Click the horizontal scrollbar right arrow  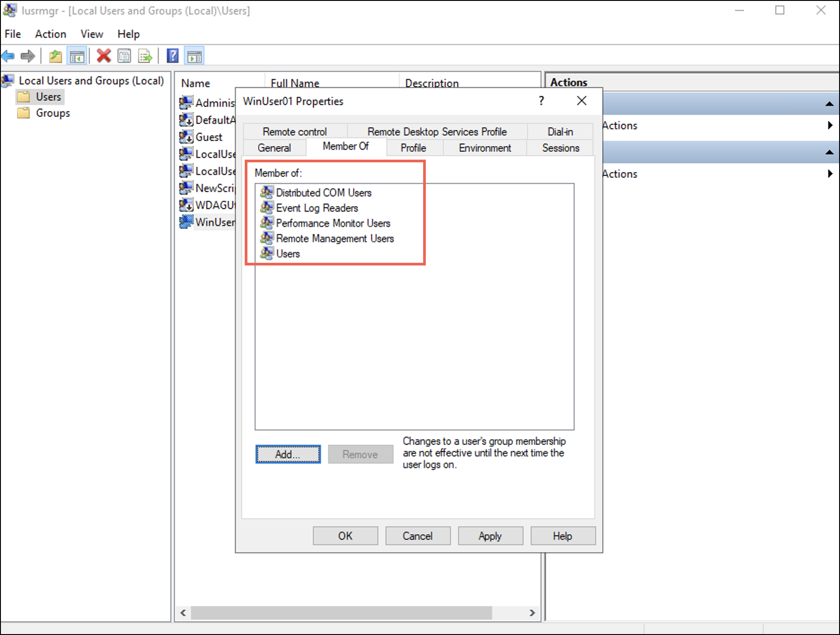click(532, 613)
